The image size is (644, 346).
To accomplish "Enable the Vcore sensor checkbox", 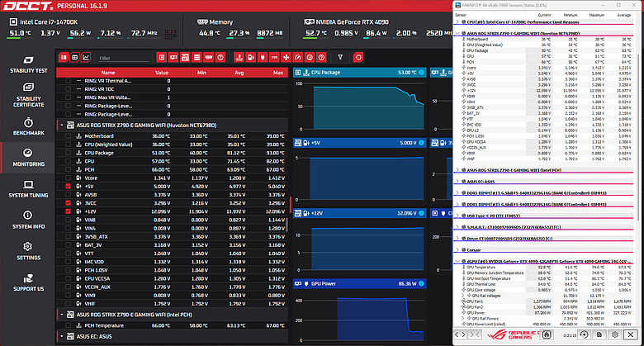I will (68, 178).
